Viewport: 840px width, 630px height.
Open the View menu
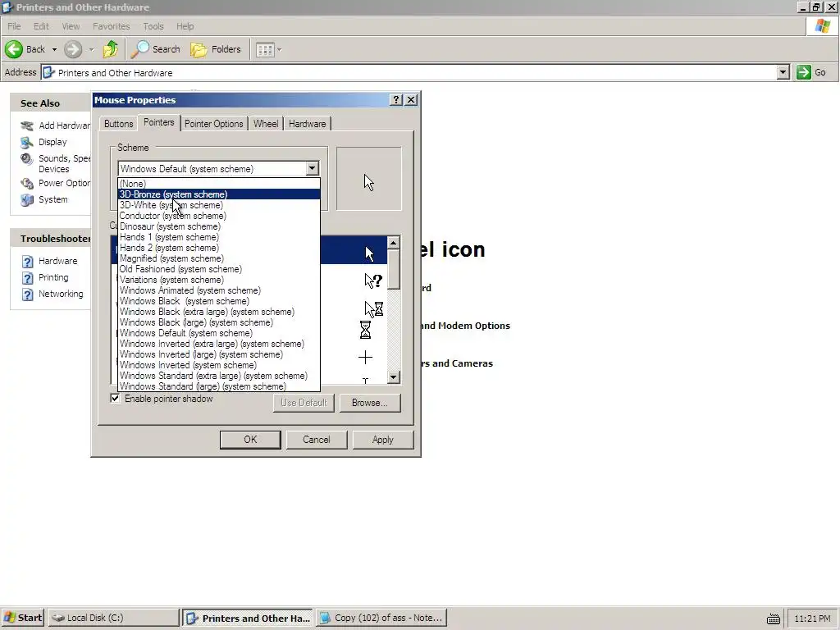[71, 26]
